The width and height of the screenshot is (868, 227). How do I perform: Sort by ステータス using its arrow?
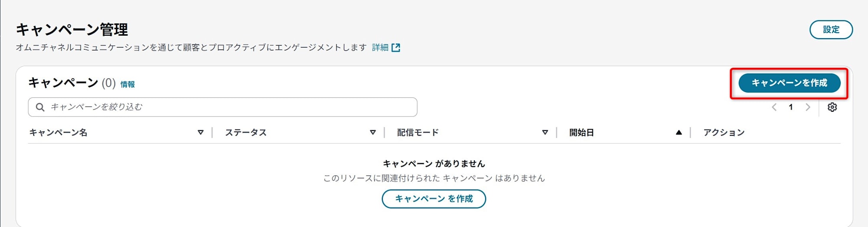click(x=373, y=132)
